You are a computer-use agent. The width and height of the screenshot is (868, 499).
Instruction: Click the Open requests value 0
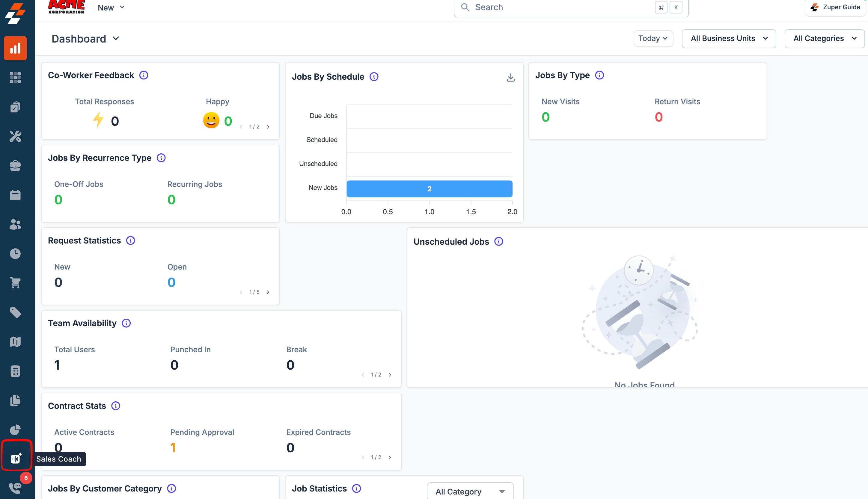171,282
